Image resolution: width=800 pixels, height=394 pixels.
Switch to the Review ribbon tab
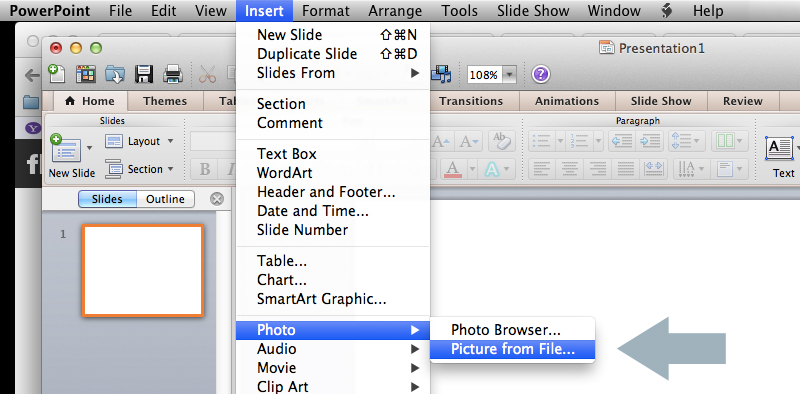[x=742, y=101]
